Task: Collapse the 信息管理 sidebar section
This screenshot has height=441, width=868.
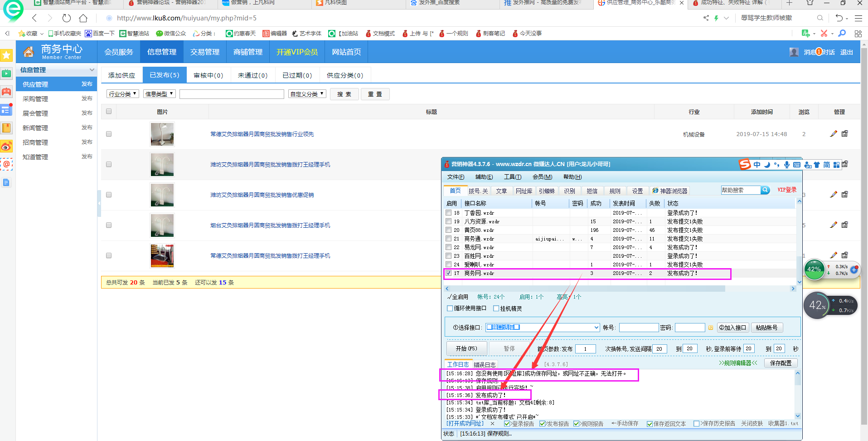Action: tap(92, 70)
